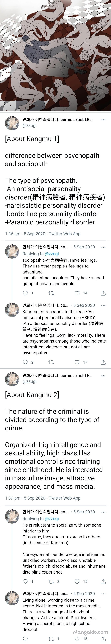The width and height of the screenshot is (111, 644).
Task: Share the ASPD tweet with 17 likes
Action: coord(103,362)
